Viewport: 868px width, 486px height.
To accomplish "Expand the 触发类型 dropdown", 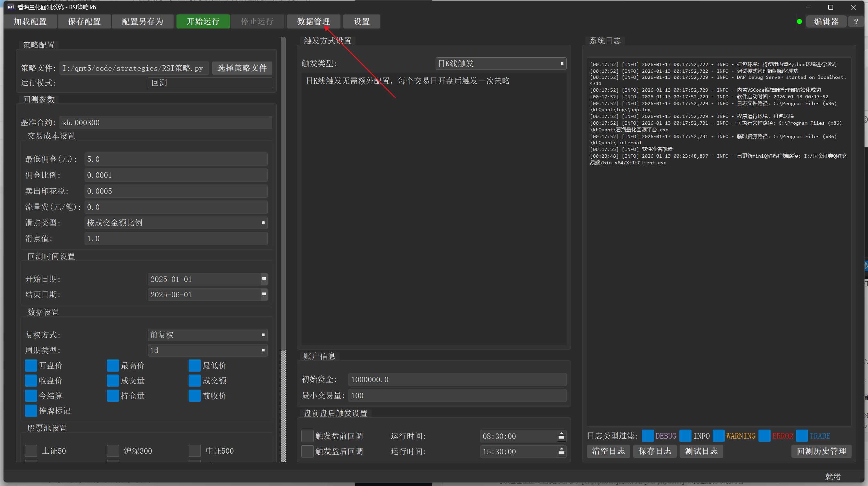I will 500,63.
